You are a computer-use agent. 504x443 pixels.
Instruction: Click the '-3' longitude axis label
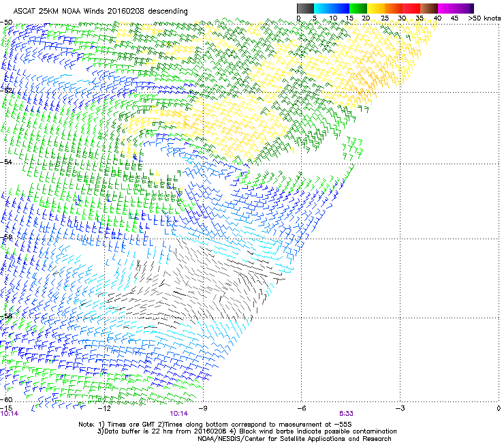point(400,408)
